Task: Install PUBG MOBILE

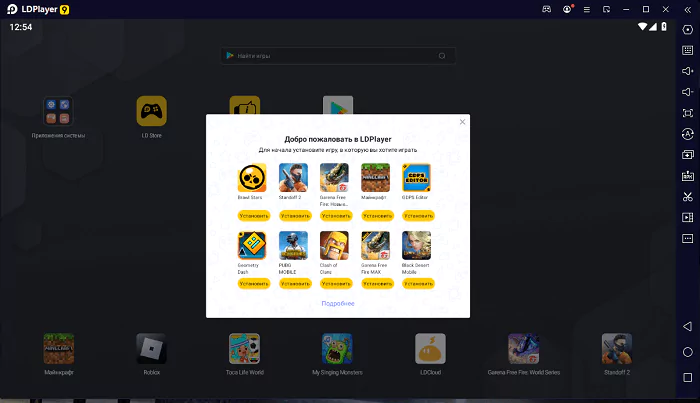Action: (x=295, y=284)
